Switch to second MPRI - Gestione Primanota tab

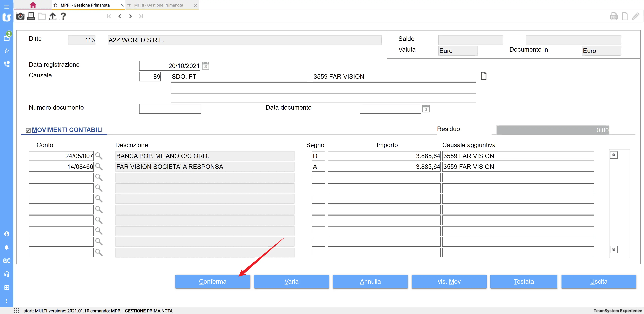158,5
